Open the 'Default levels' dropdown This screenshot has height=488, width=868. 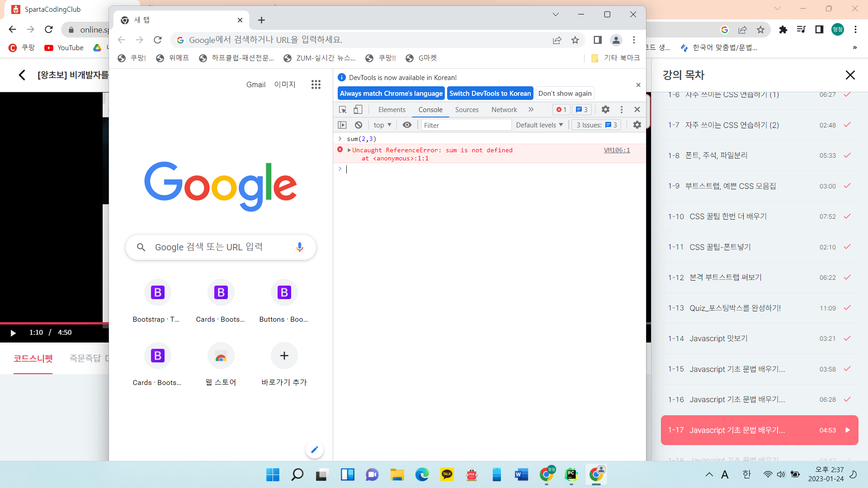click(539, 125)
